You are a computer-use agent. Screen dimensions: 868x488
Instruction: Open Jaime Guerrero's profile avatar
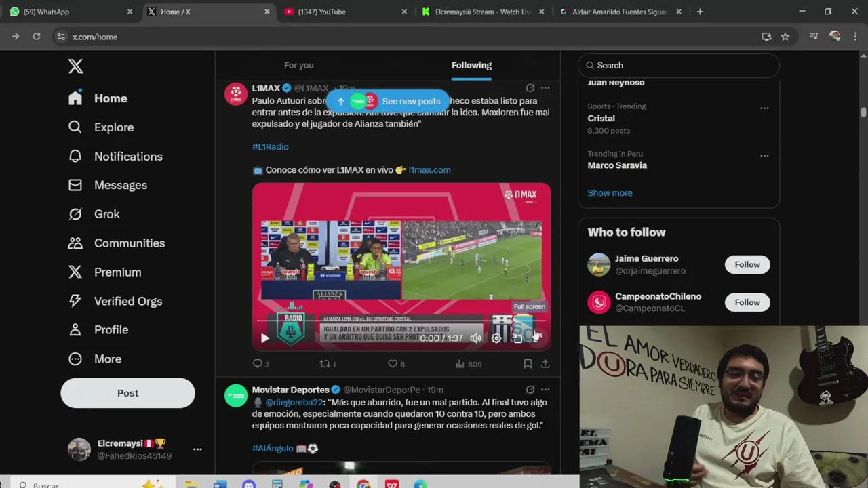(599, 264)
